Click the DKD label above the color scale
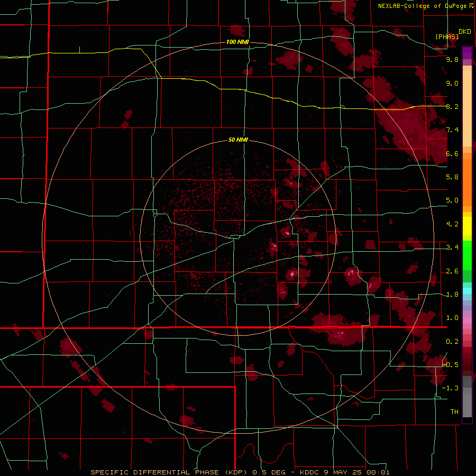Viewport: 476px width, 476px height. (x=465, y=32)
